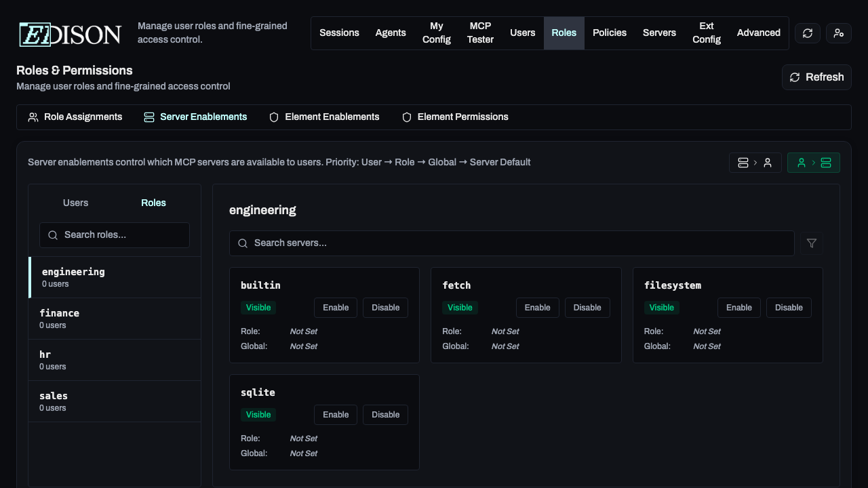Image resolution: width=868 pixels, height=488 pixels.
Task: Click the magnifier icon in roles search
Action: (53, 235)
